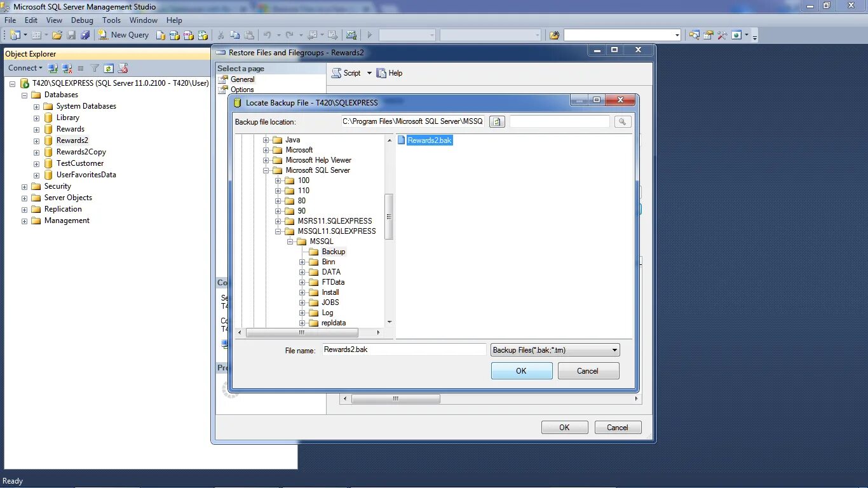Open the Toolbox hammer-and-wrench icon
This screenshot has width=868, height=488.
[722, 35]
